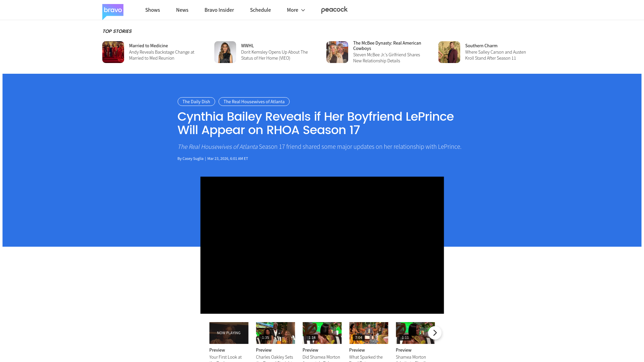Click the Bravo logo icon
This screenshot has height=362, width=644.
(113, 12)
